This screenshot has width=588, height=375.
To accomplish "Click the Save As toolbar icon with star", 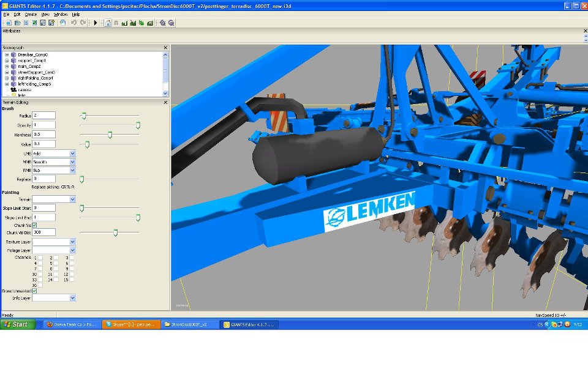I will click(x=51, y=23).
